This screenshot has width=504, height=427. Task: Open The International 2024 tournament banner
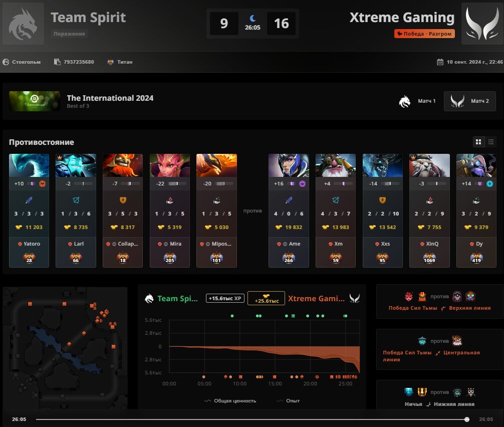(35, 101)
